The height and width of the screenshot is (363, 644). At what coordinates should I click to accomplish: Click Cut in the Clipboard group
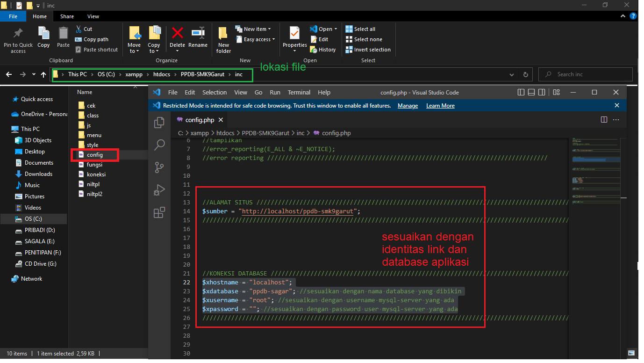pyautogui.click(x=84, y=29)
